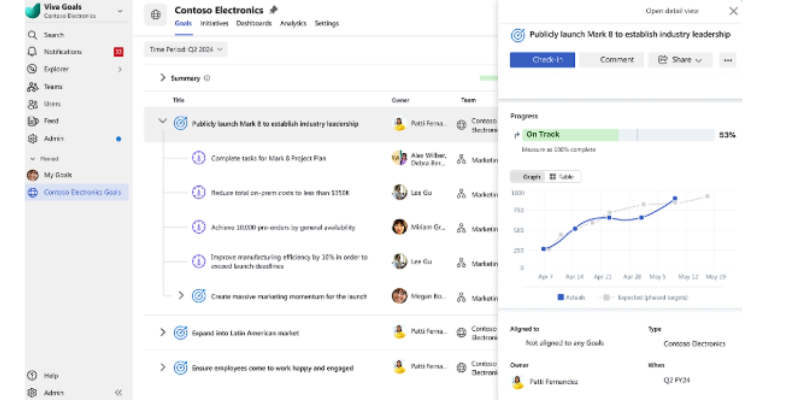Switch to Initiatives tab
The height and width of the screenshot is (400, 800).
pos(214,23)
